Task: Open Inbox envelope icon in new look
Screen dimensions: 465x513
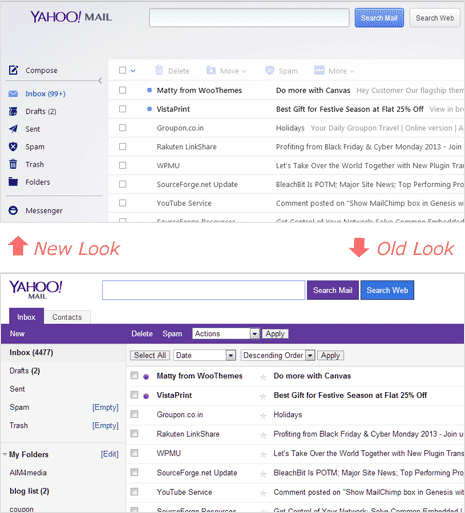Action: point(13,94)
